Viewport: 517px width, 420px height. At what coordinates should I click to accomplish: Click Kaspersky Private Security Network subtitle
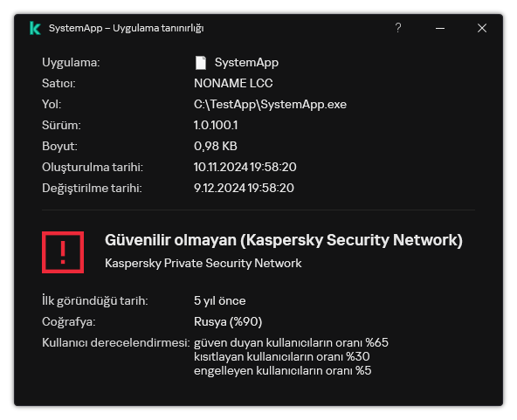pyautogui.click(x=203, y=263)
